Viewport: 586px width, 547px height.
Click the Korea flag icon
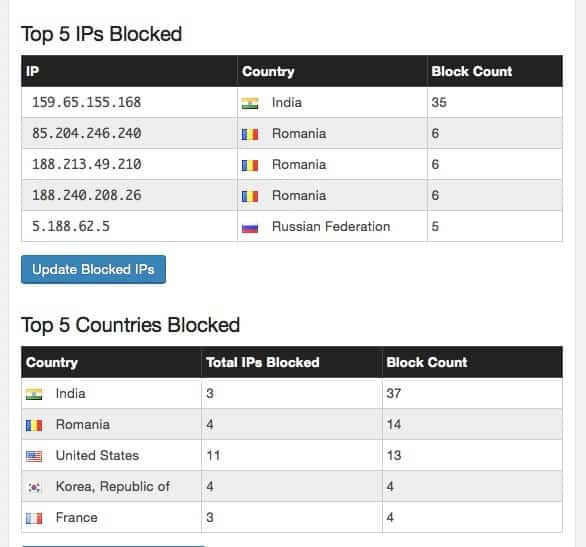coord(34,487)
